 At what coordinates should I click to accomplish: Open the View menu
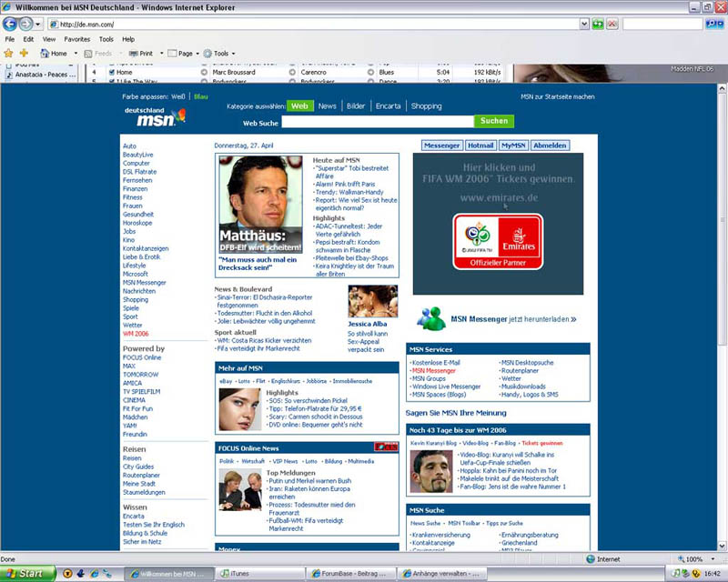pyautogui.click(x=49, y=39)
